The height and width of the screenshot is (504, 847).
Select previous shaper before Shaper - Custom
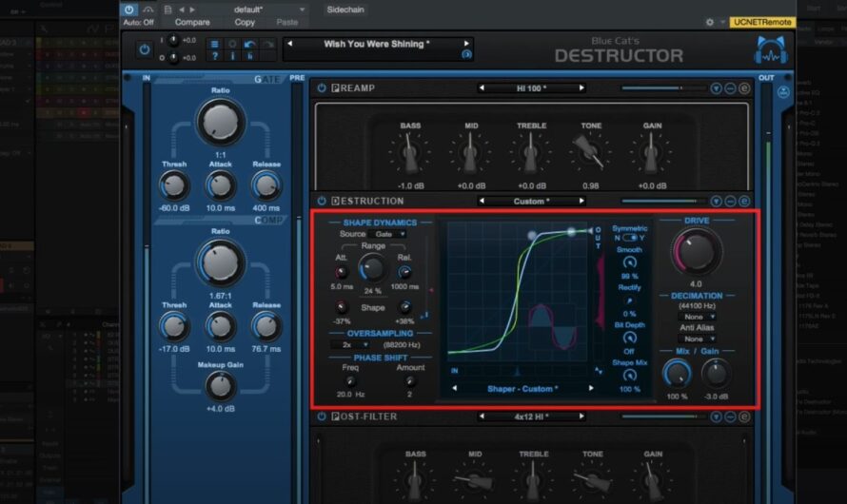(x=455, y=389)
